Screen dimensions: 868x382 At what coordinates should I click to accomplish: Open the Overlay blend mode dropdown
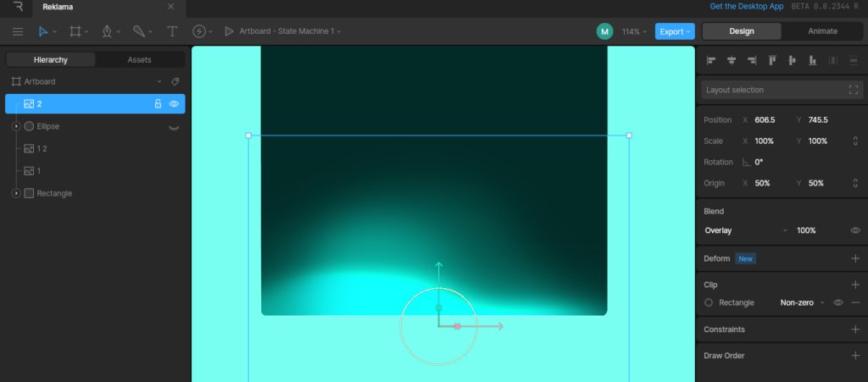(x=745, y=230)
